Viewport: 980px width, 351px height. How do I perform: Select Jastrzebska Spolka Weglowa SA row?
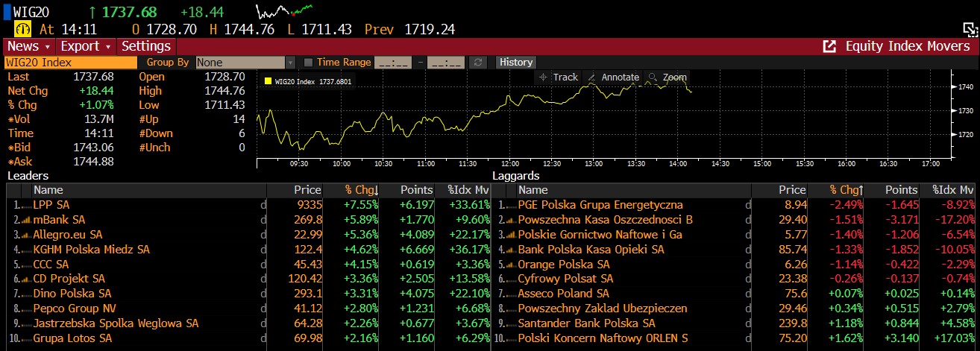[x=249, y=323]
